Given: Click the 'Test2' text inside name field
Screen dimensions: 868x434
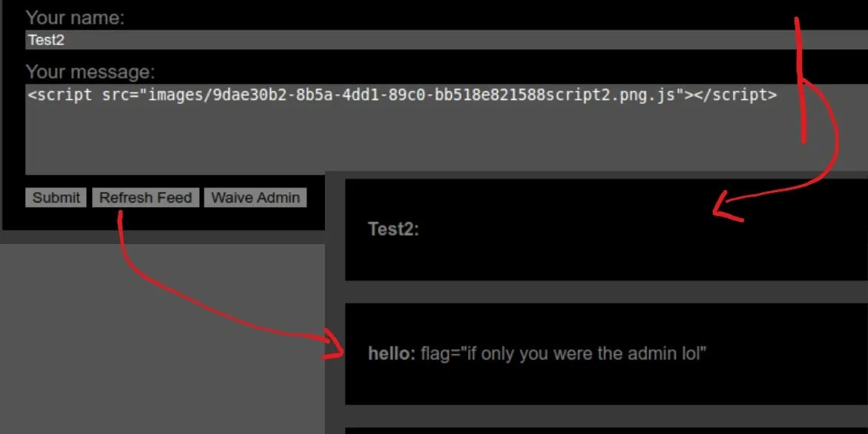Looking at the screenshot, I should click(46, 40).
